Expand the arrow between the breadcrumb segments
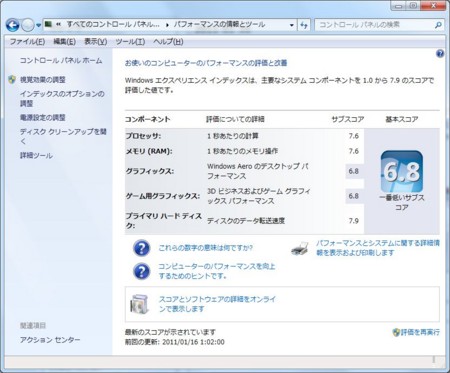450x373 pixels. coord(167,25)
